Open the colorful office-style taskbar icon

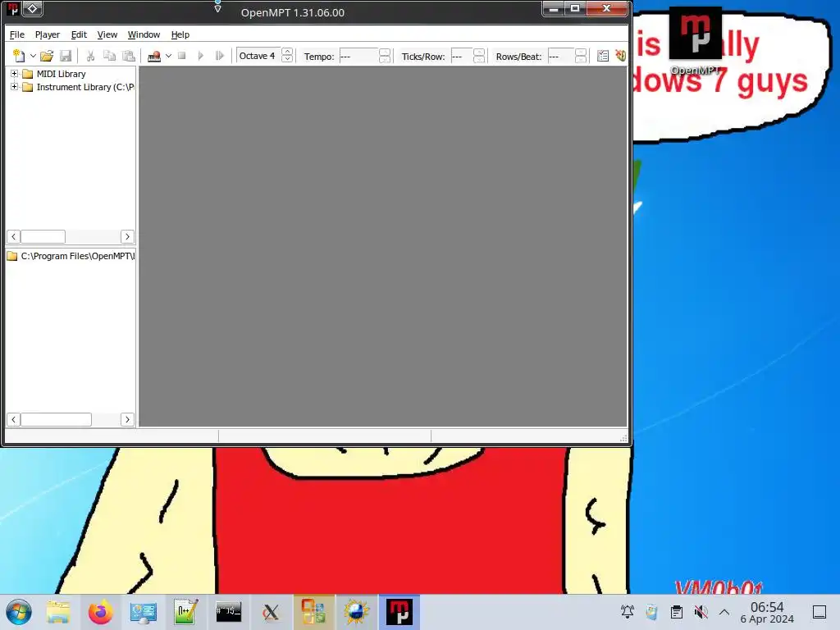point(314,612)
